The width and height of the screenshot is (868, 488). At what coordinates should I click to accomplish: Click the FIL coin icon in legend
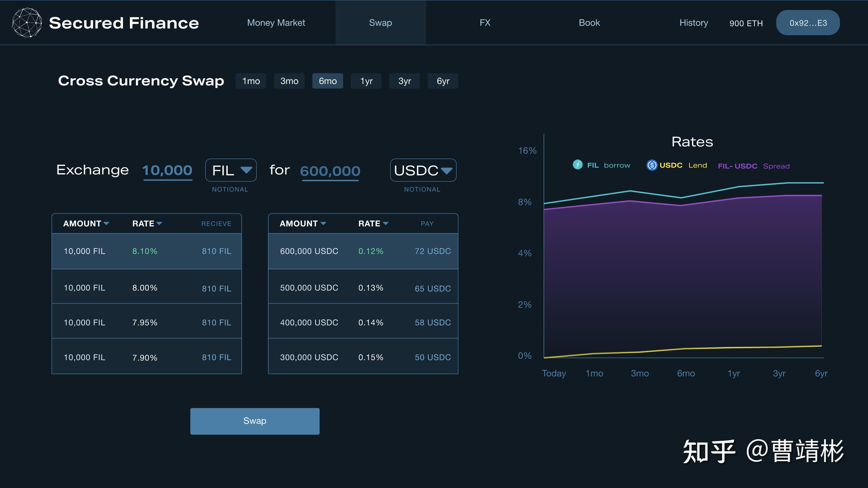tap(577, 165)
